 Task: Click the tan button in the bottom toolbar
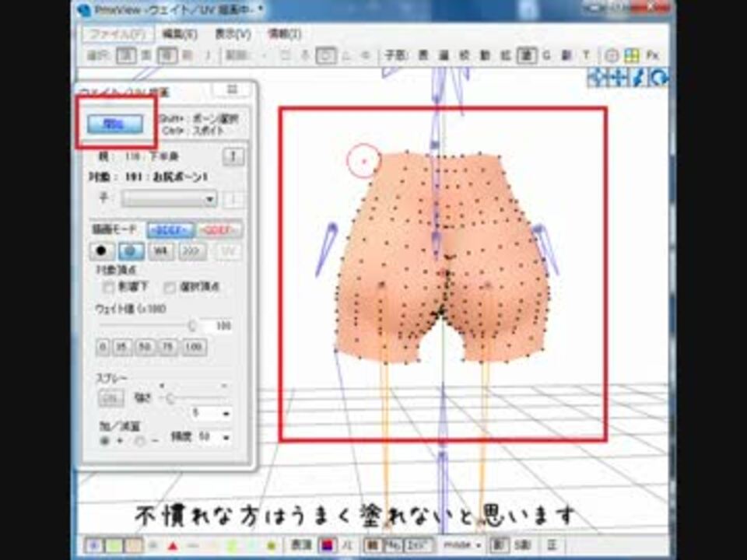pos(134,545)
